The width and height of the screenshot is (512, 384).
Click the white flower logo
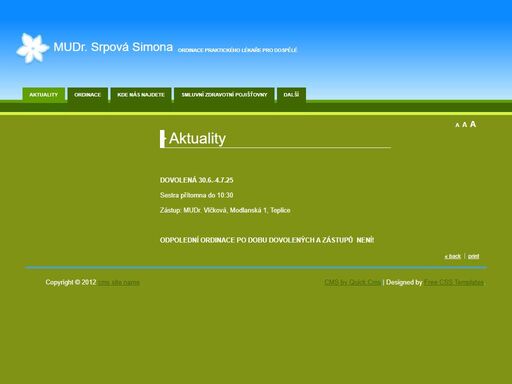click(x=32, y=48)
